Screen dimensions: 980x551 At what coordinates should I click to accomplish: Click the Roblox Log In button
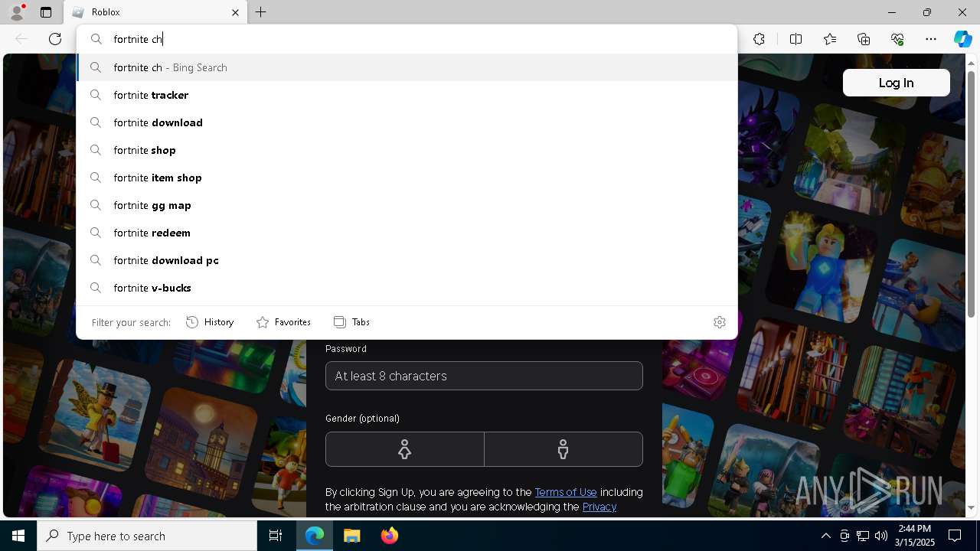tap(896, 83)
